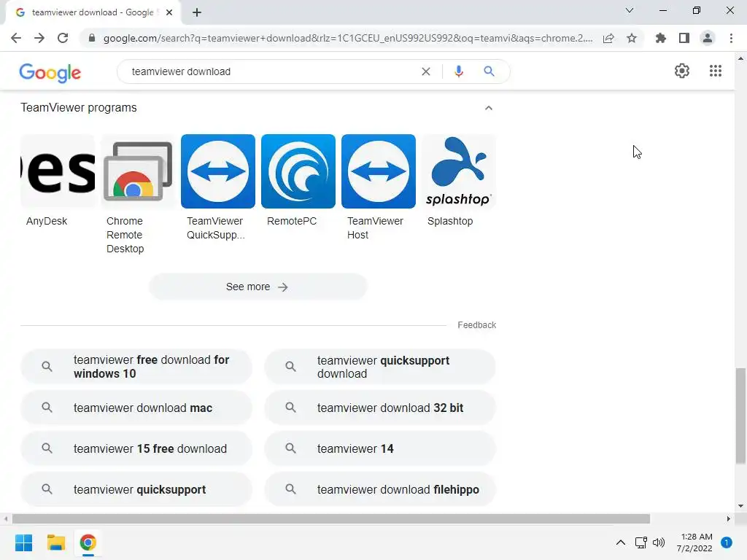Open the notification badge in taskbar
The height and width of the screenshot is (560, 747).
pos(727,542)
